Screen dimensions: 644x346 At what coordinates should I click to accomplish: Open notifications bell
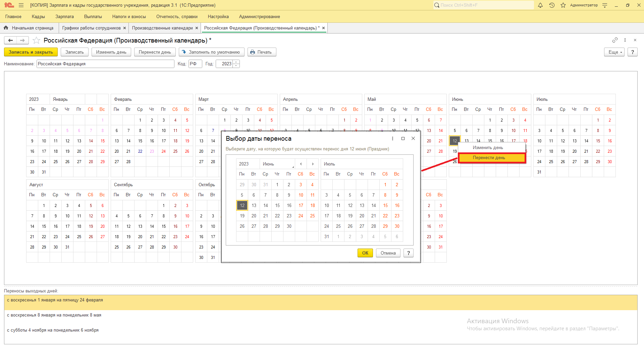click(x=540, y=5)
